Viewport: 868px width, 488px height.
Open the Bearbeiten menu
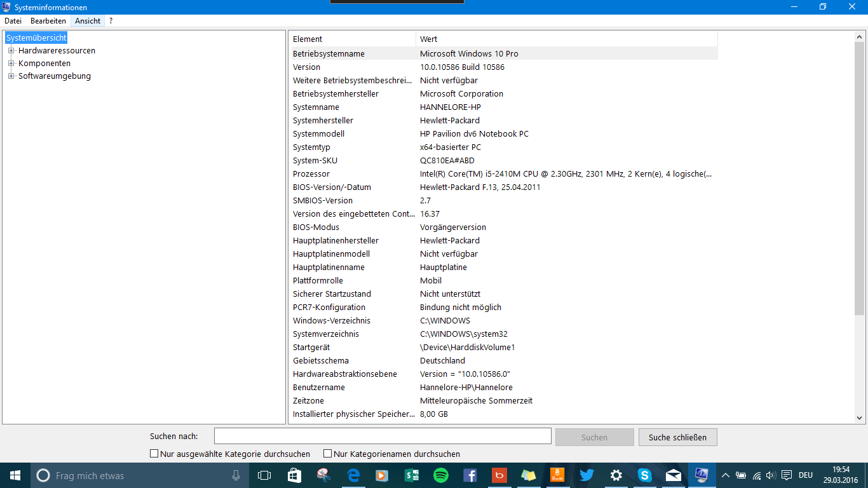48,21
